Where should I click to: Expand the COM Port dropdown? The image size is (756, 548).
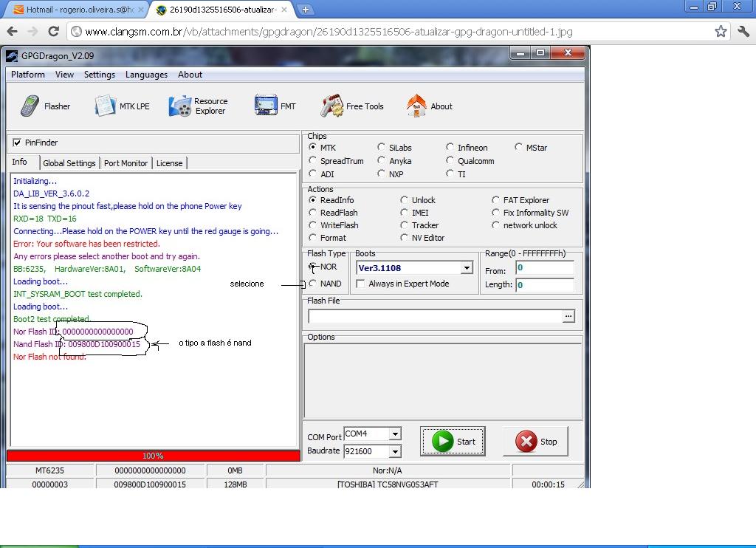(x=395, y=434)
